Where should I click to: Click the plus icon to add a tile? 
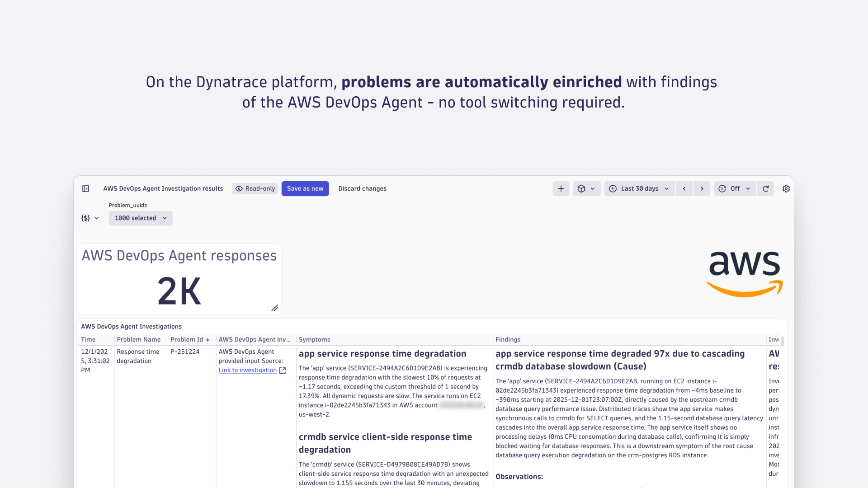(561, 188)
